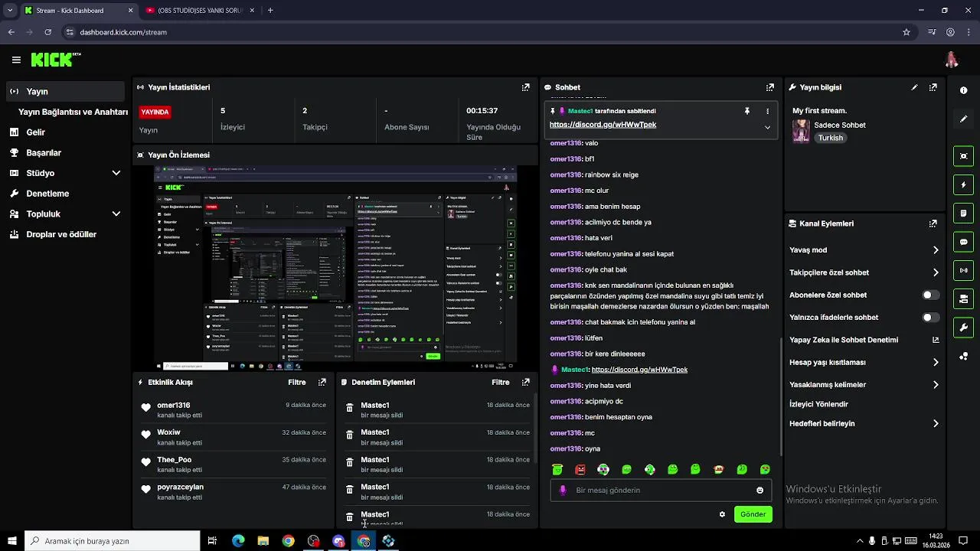This screenshot has width=980, height=551.
Task: Toggle the lightning bolt activity widget icon
Action: click(963, 184)
